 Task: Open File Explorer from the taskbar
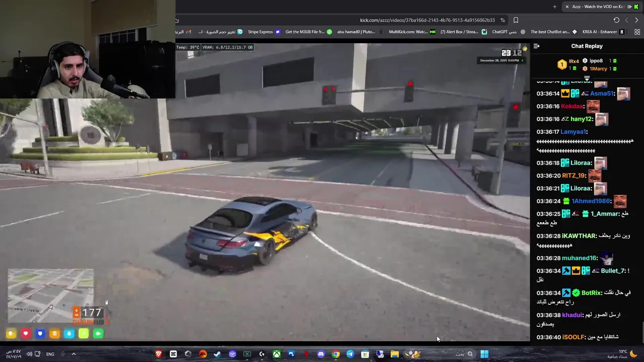point(395,354)
